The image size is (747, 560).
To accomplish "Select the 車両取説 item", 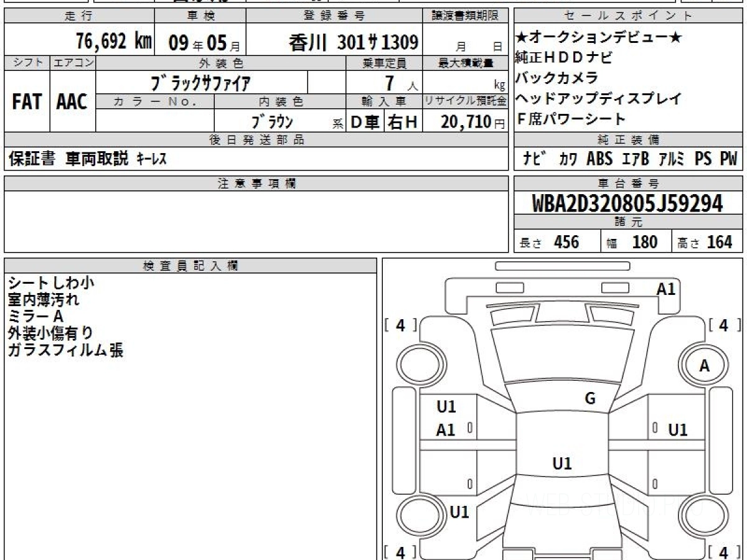I will [97, 159].
